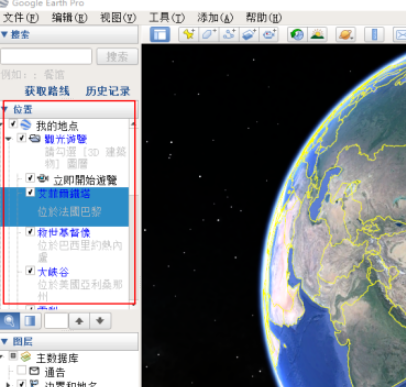Toggle the 我的地点 checkbox
The width and height of the screenshot is (406, 387).
click(13, 124)
